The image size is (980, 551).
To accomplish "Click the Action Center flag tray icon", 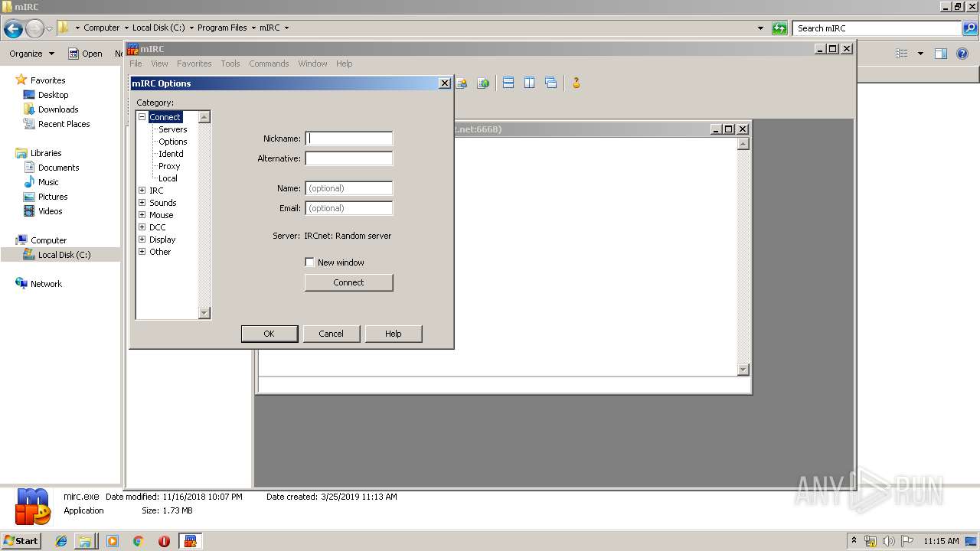I will tap(906, 541).
